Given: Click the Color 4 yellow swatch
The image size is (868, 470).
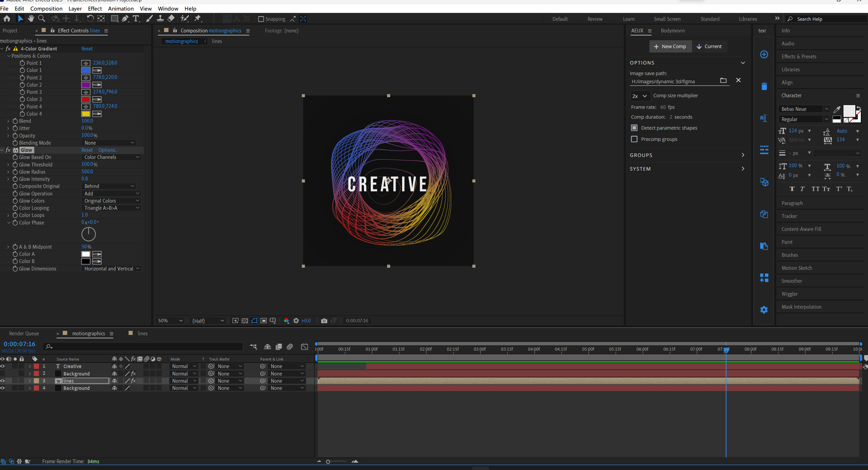Looking at the screenshot, I should pos(86,114).
